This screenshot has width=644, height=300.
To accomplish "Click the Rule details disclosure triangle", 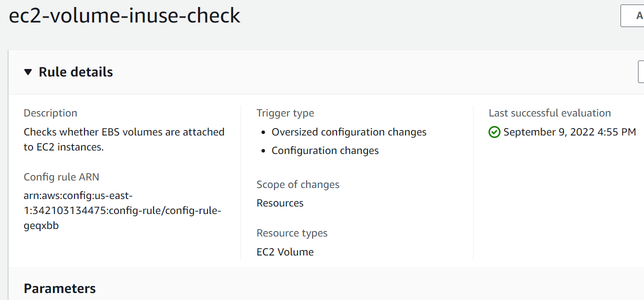I will pyautogui.click(x=28, y=72).
